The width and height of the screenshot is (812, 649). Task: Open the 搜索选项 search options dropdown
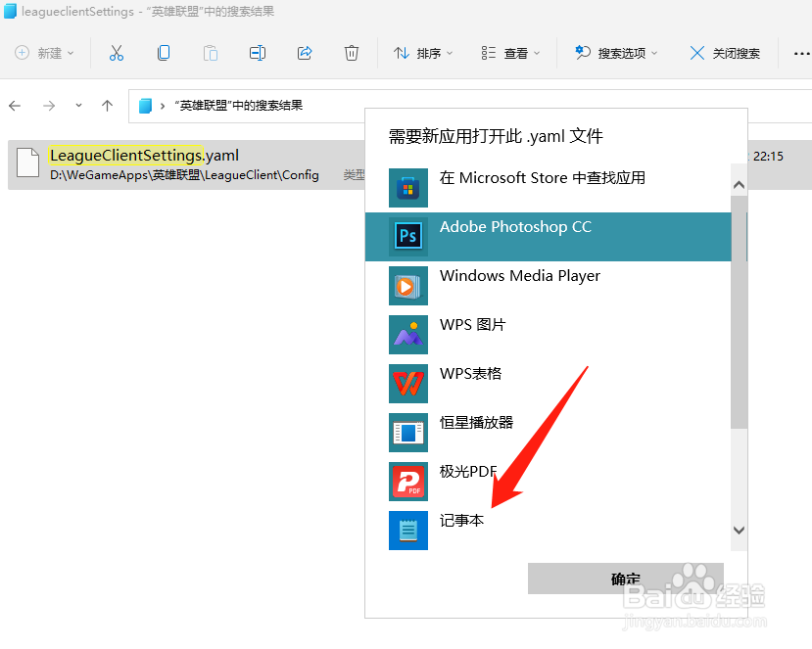(616, 53)
